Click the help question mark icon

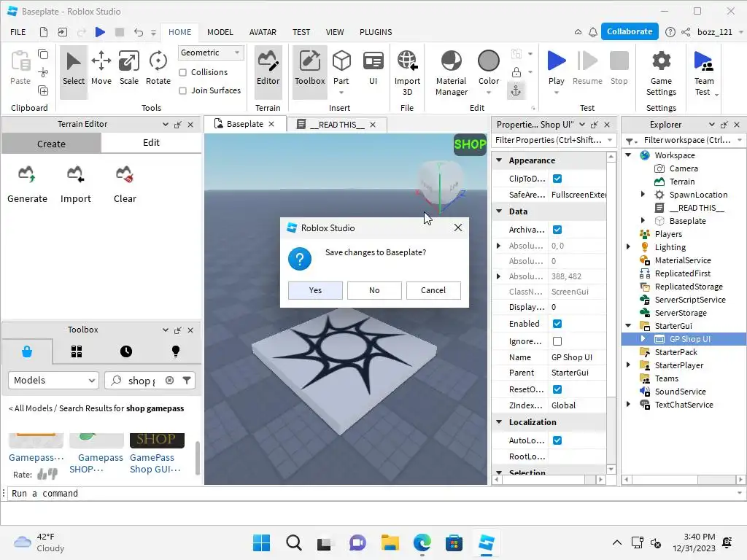point(670,32)
